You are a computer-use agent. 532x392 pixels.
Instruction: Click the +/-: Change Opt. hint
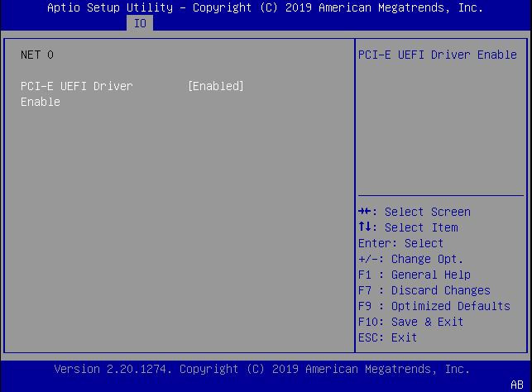(x=410, y=259)
